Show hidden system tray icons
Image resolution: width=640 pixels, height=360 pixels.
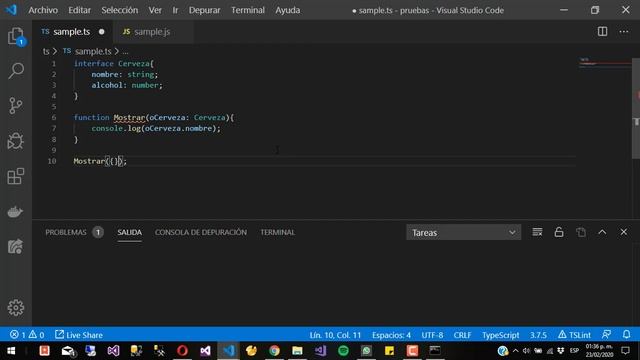(516, 351)
